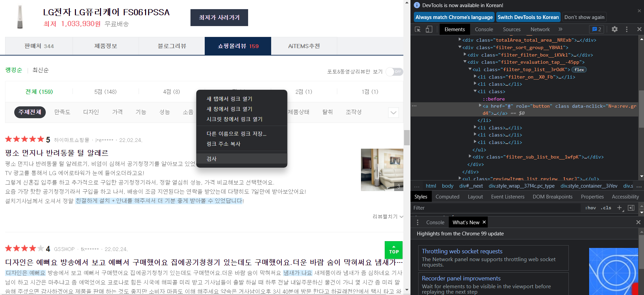Expand the filter_on li node

[475, 77]
